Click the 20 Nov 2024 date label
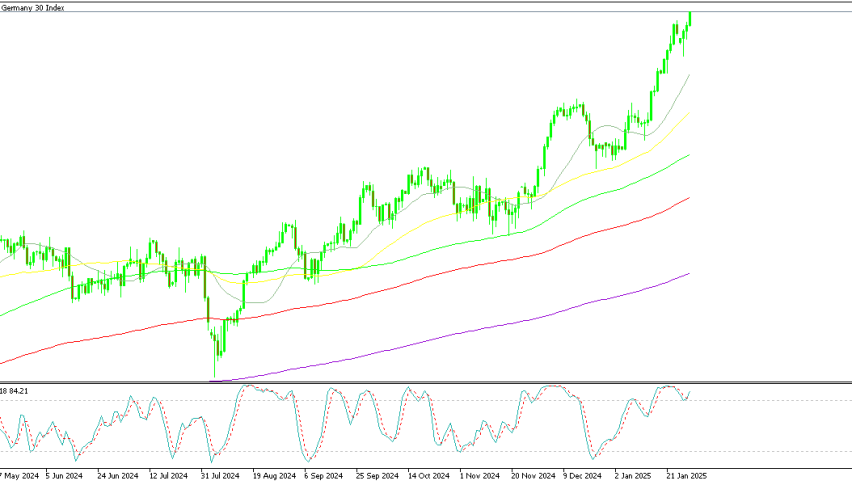Image resolution: width=852 pixels, height=485 pixels. (533, 476)
